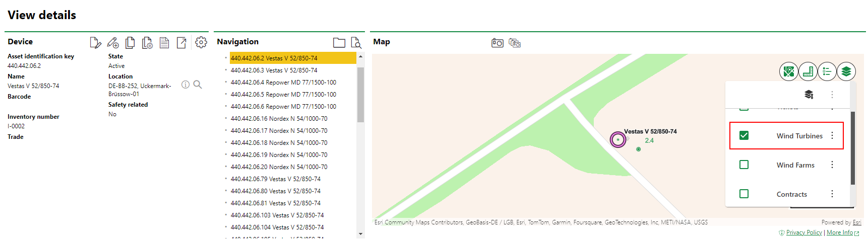Screen dimensions: 868x240
Task: Open Device panel settings gear
Action: [201, 43]
